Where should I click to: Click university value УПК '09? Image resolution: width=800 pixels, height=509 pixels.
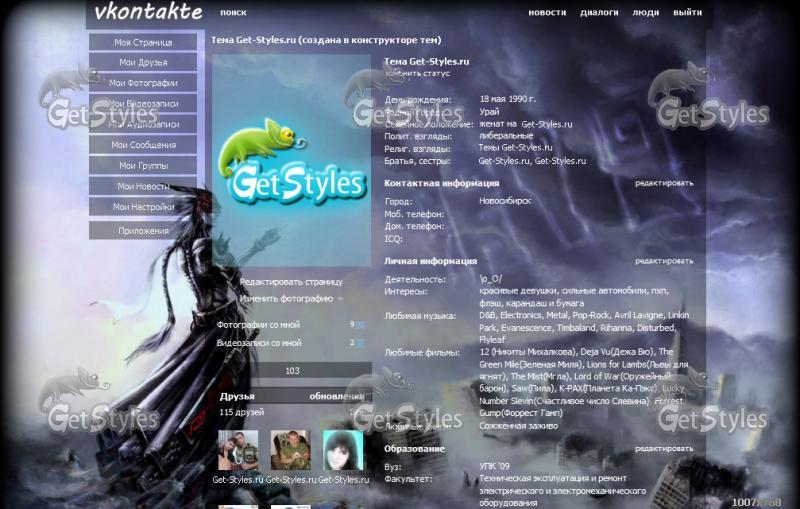pyautogui.click(x=494, y=466)
